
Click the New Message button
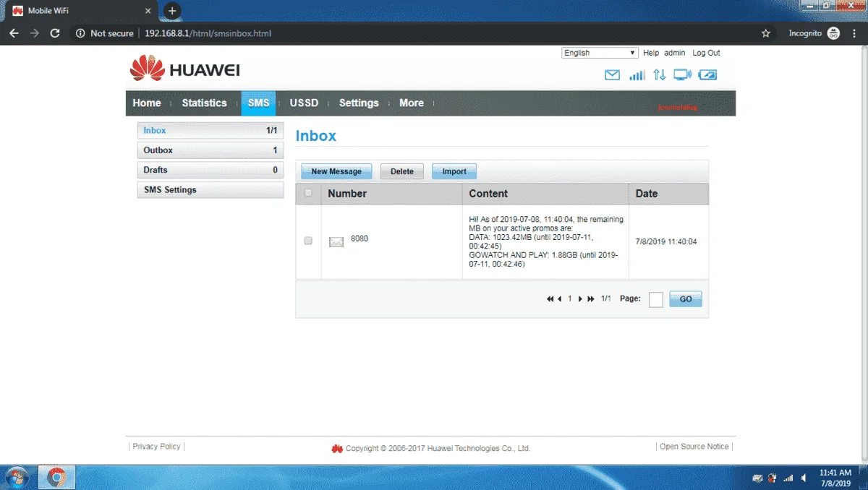click(x=336, y=171)
